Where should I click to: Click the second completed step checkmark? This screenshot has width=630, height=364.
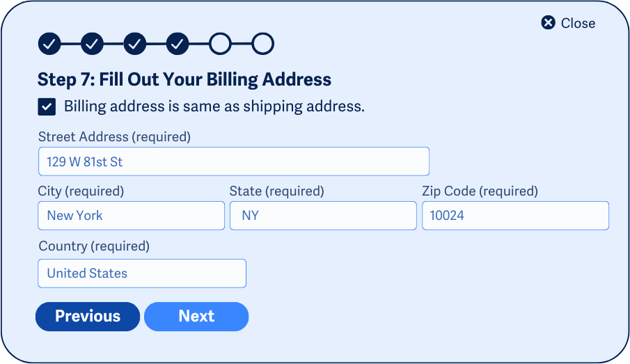[x=92, y=44]
